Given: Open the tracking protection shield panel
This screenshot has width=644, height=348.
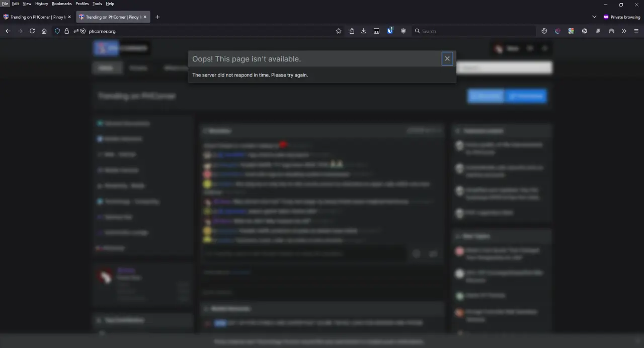Looking at the screenshot, I should (x=57, y=31).
